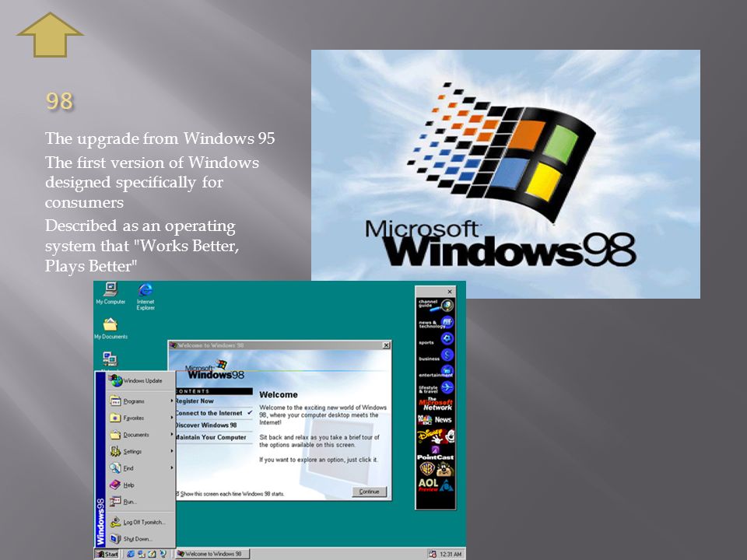The image size is (747, 560).
Task: Click the Welcome heading in the dialog
Action: (x=279, y=394)
